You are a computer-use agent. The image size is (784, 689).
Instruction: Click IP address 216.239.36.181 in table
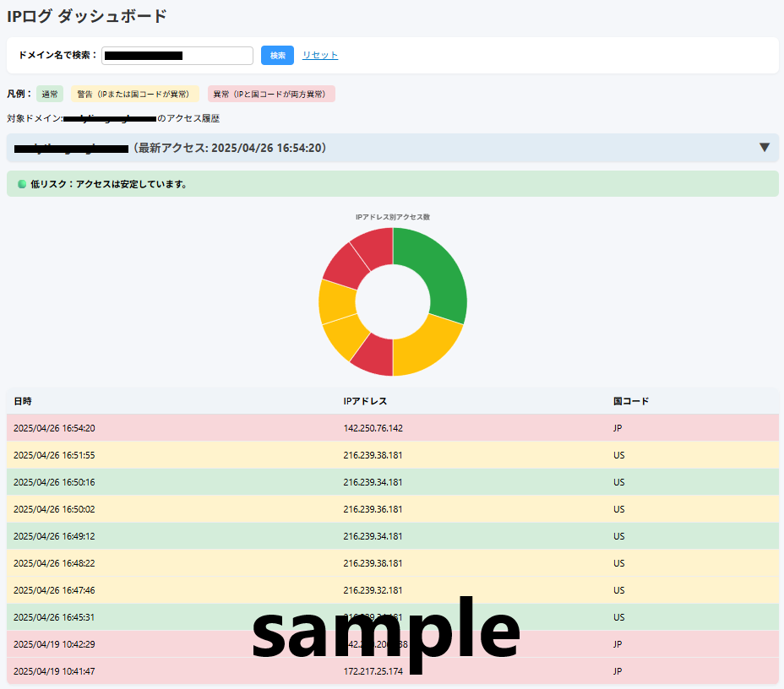coord(373,509)
